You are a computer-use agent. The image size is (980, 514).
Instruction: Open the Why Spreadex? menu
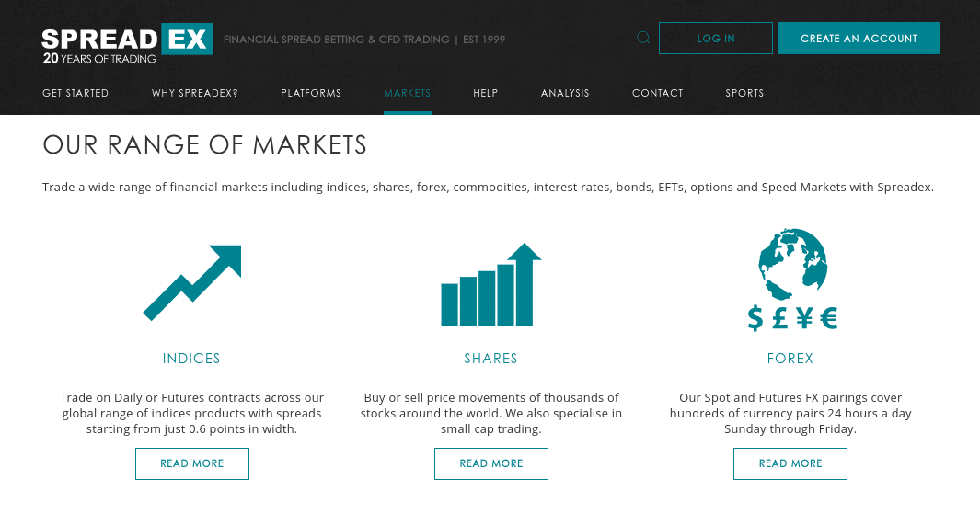pyautogui.click(x=195, y=93)
